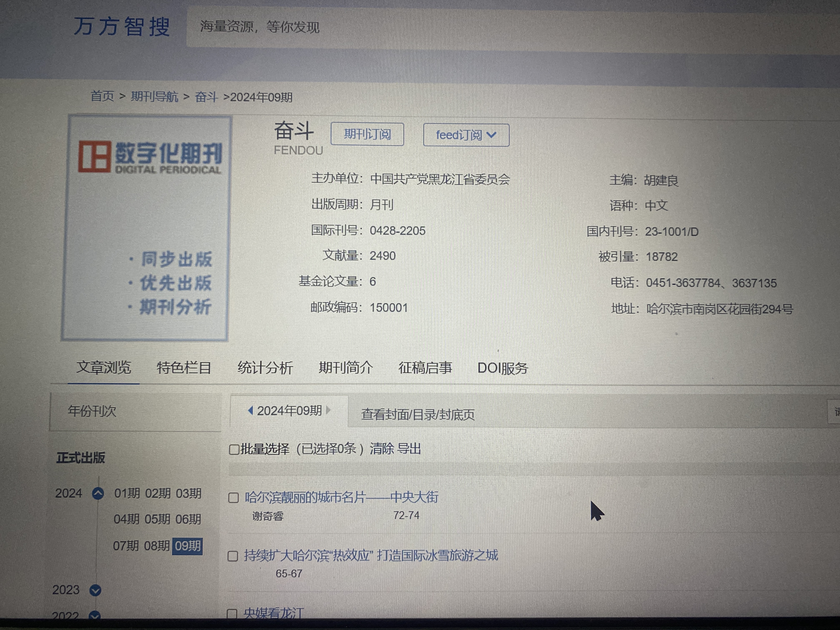The height and width of the screenshot is (630, 840).
Task: Open 查看封面/目录/封底页 link
Action: click(x=418, y=414)
